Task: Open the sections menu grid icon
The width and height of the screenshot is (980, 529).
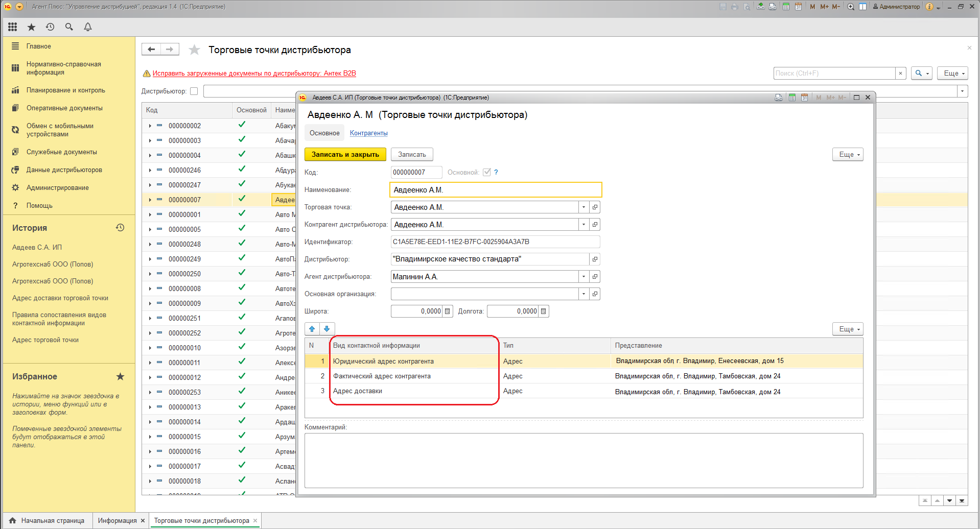Action: [13, 27]
